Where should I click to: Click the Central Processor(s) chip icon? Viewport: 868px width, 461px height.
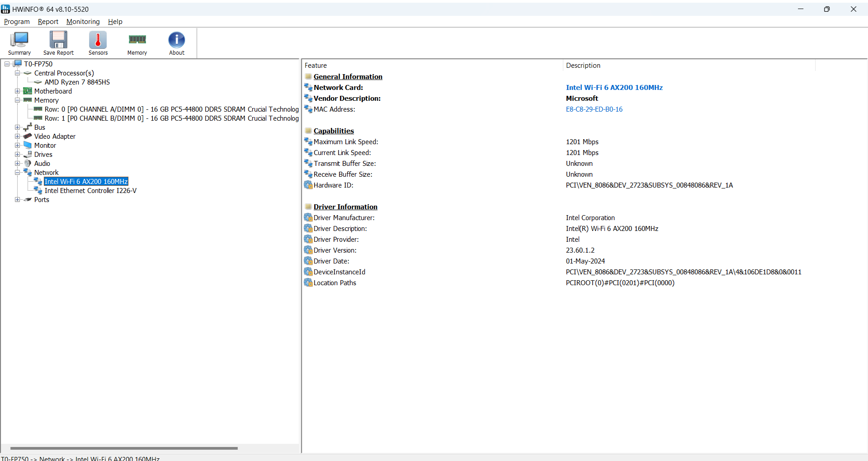(28, 73)
